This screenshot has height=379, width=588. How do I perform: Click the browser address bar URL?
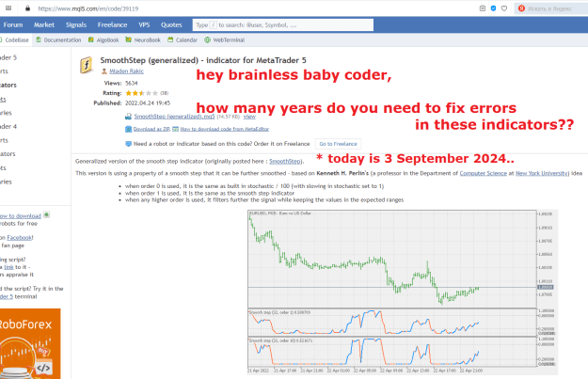[x=88, y=8]
